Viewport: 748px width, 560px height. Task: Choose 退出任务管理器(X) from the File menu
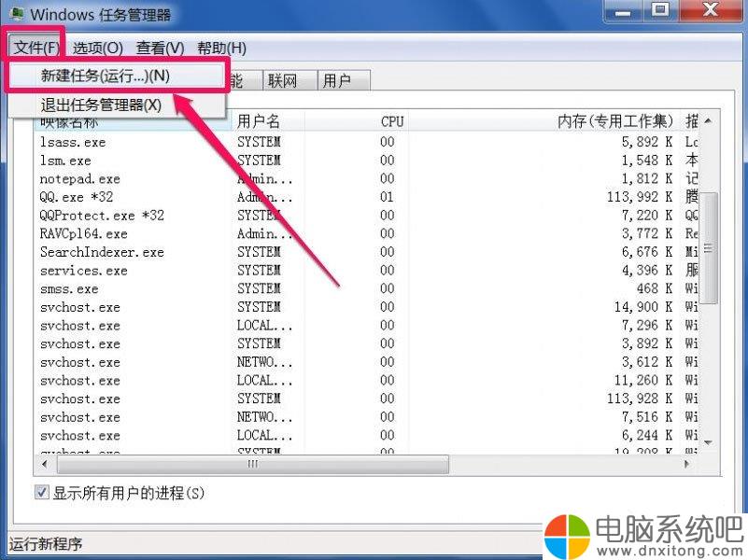tap(116, 105)
